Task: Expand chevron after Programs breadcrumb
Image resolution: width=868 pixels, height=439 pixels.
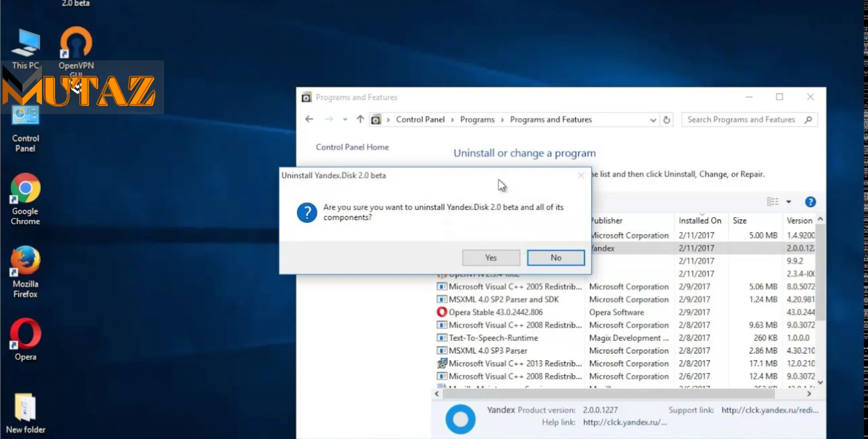Action: point(502,120)
